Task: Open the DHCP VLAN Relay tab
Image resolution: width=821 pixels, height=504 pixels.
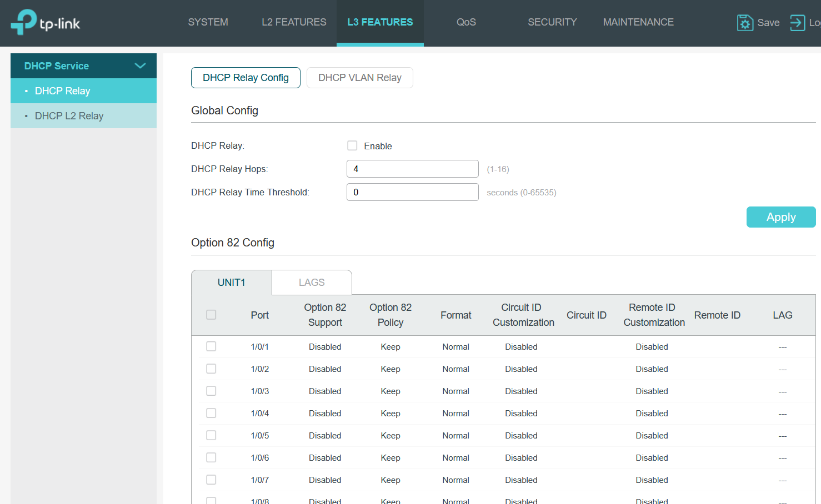Action: 359,78
